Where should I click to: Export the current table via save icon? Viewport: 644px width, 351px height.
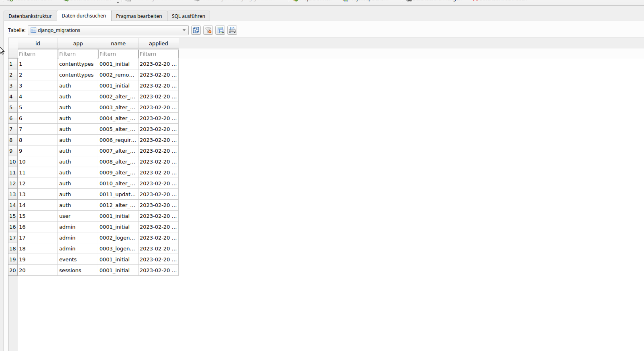(x=220, y=30)
